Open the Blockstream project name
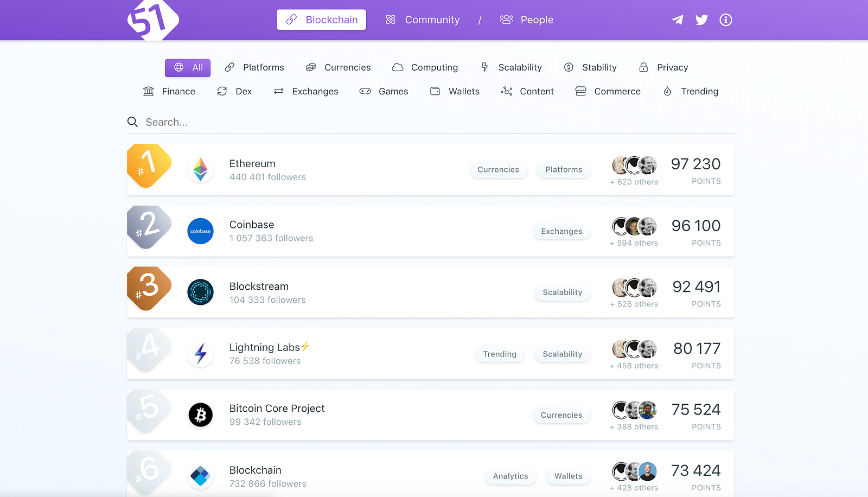Image resolution: width=868 pixels, height=497 pixels. click(x=259, y=286)
